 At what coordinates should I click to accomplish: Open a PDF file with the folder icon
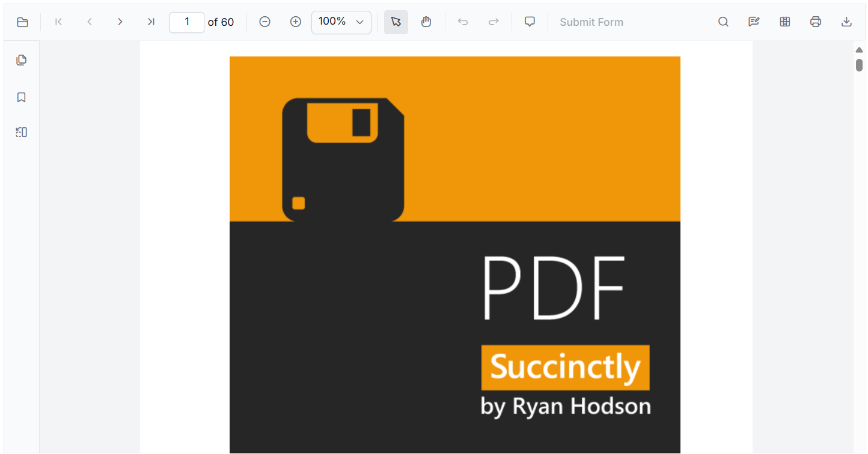coord(23,22)
